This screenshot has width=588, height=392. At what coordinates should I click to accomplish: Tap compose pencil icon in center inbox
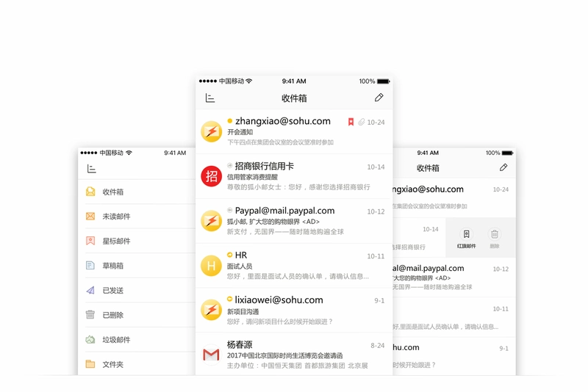(x=379, y=98)
